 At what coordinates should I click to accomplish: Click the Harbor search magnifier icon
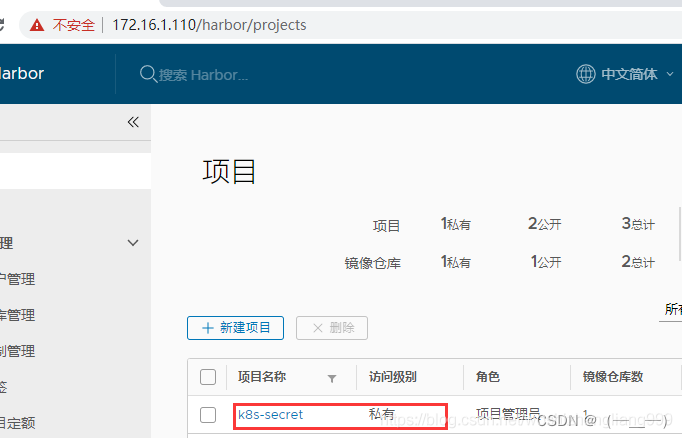(x=148, y=74)
